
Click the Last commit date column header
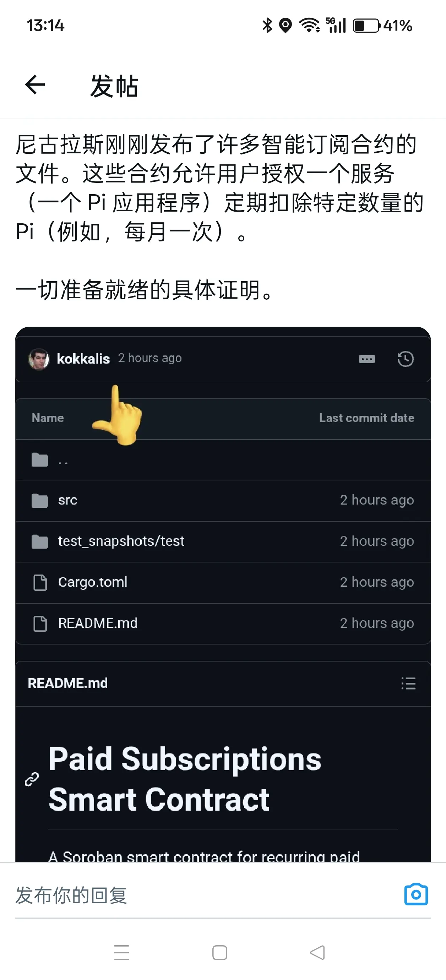(x=366, y=418)
